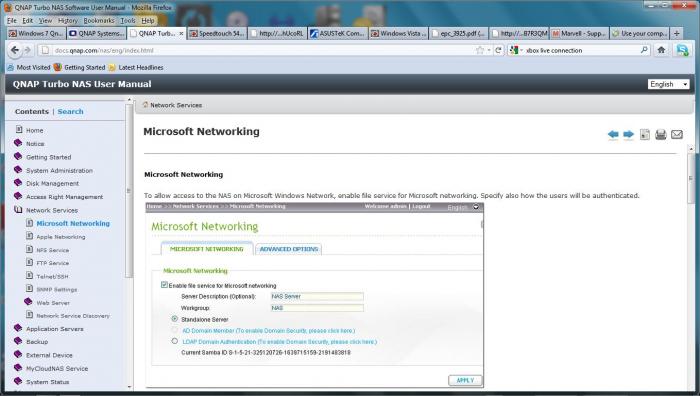
Task: Open the English language dropdown
Action: (668, 84)
